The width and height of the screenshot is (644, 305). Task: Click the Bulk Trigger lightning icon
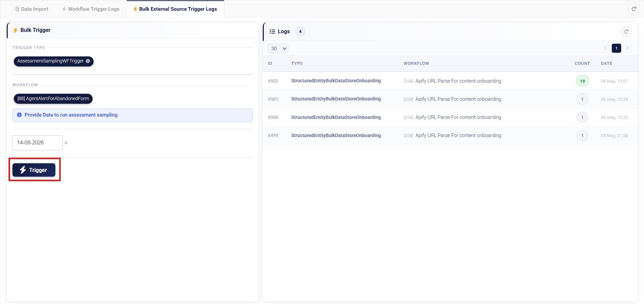pyautogui.click(x=15, y=30)
